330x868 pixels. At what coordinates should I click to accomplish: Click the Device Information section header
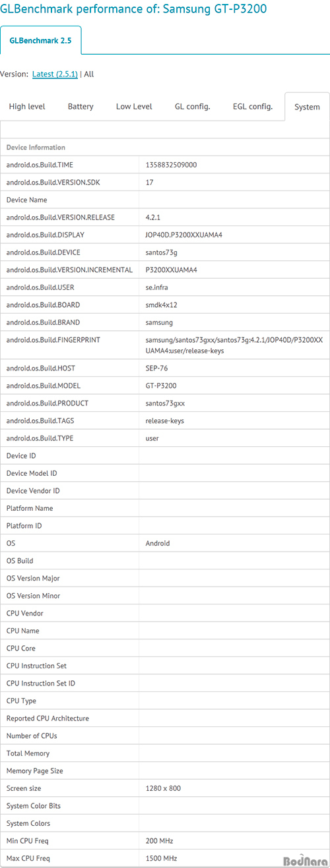(165, 148)
